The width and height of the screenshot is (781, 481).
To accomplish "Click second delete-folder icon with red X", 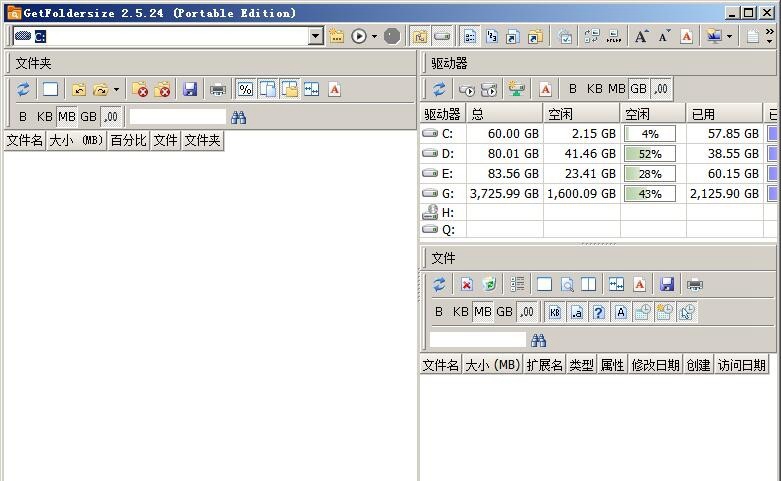I will pos(162,90).
